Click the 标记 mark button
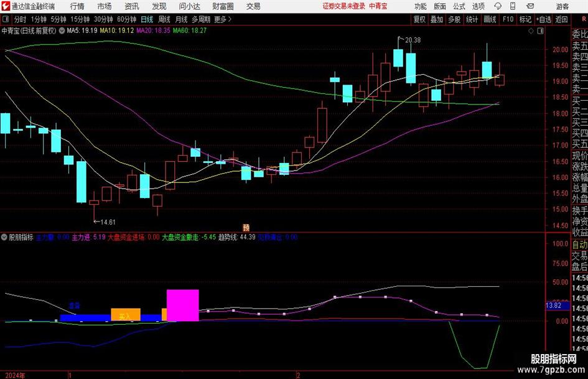 pos(525,19)
